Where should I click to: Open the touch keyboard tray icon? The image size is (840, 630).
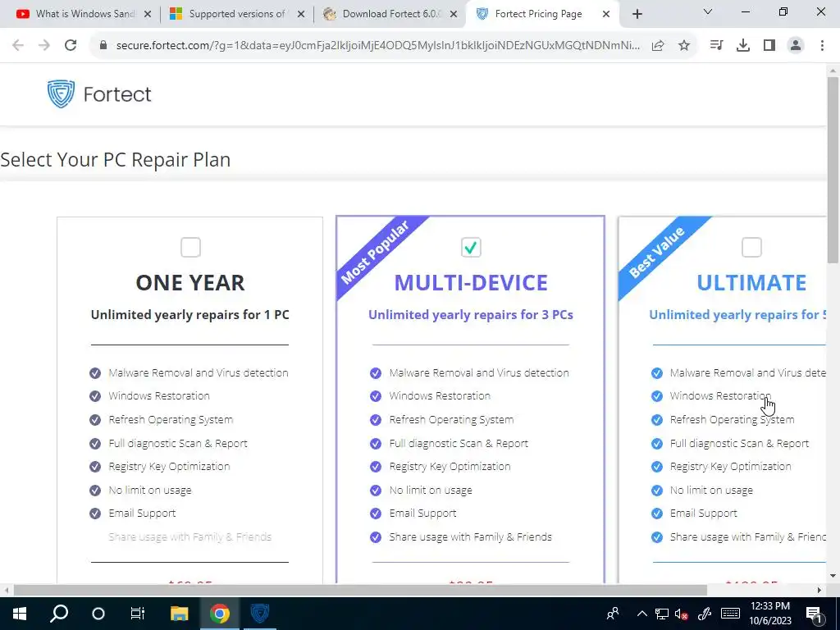[730, 614]
